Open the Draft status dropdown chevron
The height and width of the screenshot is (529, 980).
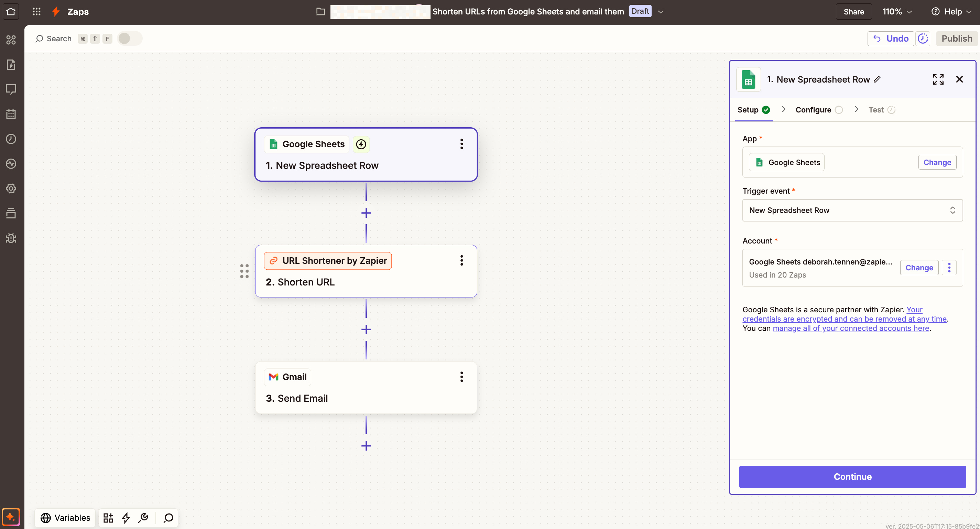pyautogui.click(x=661, y=12)
